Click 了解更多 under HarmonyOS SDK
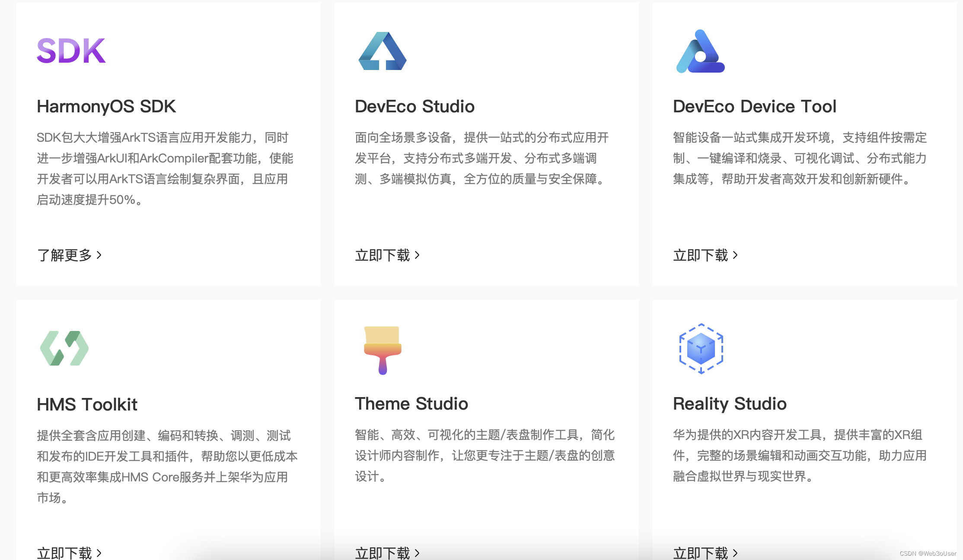 pos(69,255)
